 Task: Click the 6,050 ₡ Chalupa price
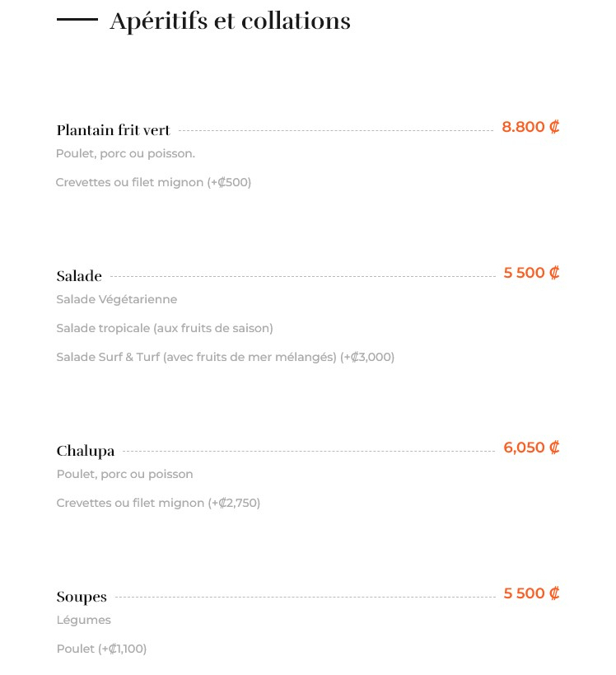[531, 448]
